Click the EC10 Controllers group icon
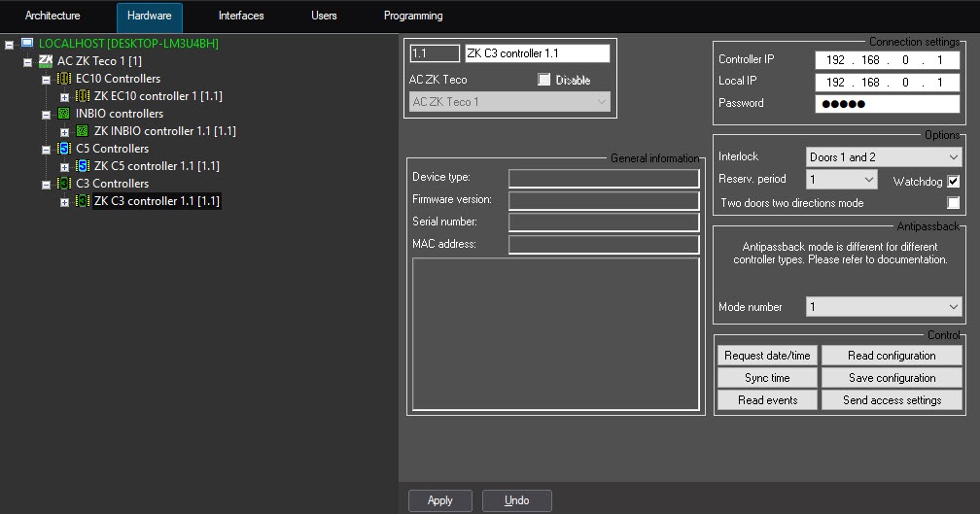This screenshot has height=514, width=980. 64,79
